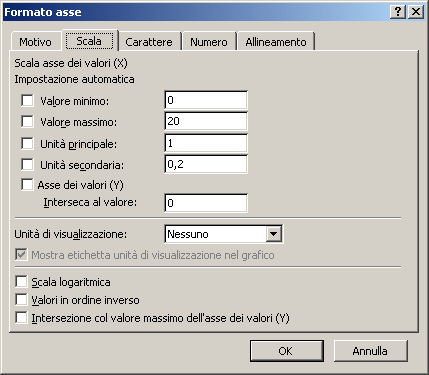Screen dimensions: 429x375
Task: Open the Unità di visualizzazione dropdown arrow
Action: tap(273, 234)
